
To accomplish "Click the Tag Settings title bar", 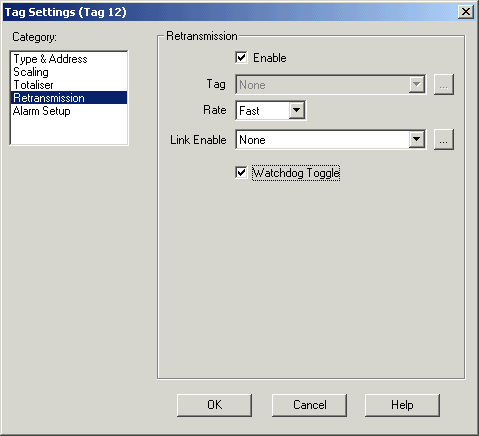I will pos(230,12).
